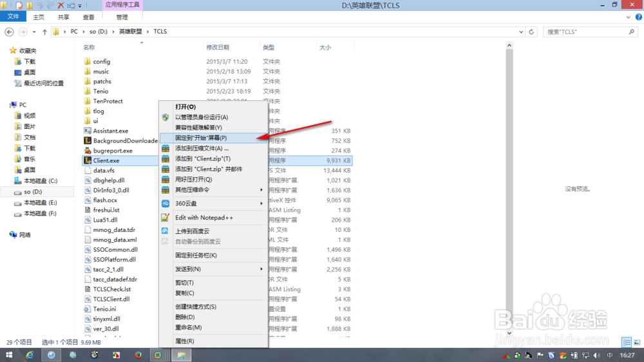Expand 360云盘 submenu
The height and width of the screenshot is (362, 644).
pos(214,204)
